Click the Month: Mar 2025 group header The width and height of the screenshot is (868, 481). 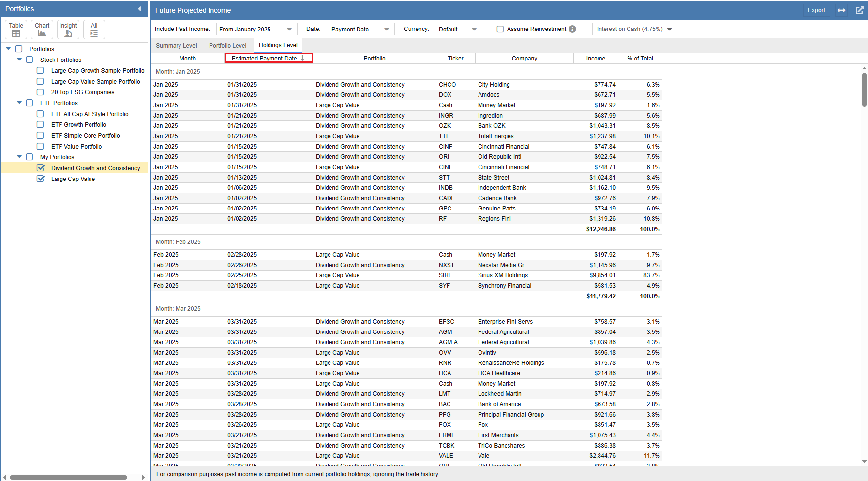coord(178,308)
